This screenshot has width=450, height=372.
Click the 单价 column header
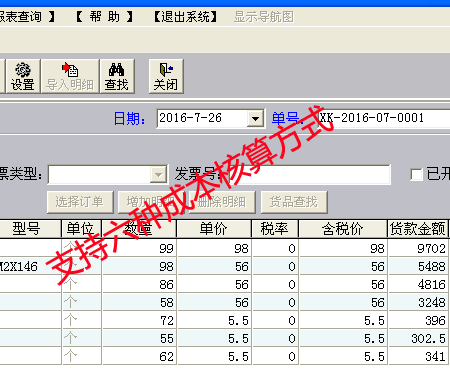click(214, 229)
